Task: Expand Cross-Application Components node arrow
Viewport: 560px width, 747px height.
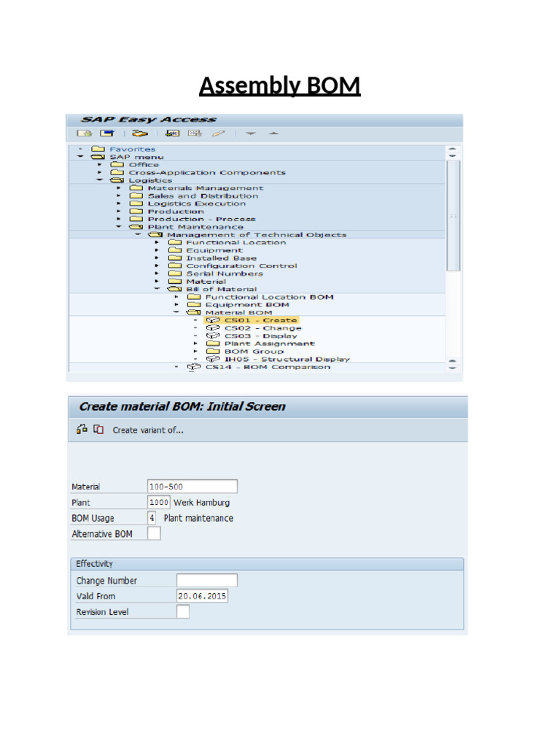Action: pos(99,172)
